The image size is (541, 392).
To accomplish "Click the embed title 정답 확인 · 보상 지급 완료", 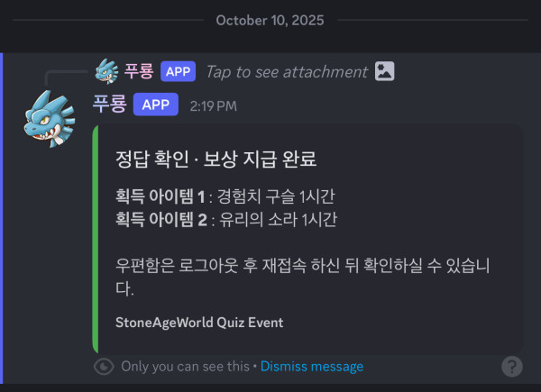I will 216,159.
